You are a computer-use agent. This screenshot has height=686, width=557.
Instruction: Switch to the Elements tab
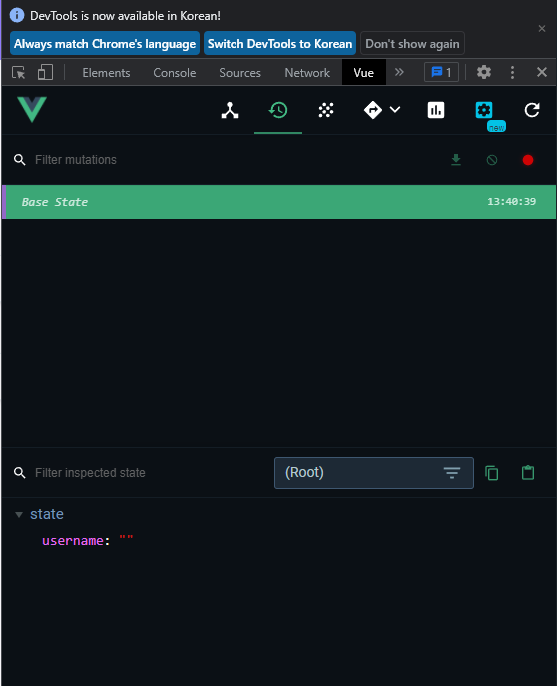[x=106, y=73]
